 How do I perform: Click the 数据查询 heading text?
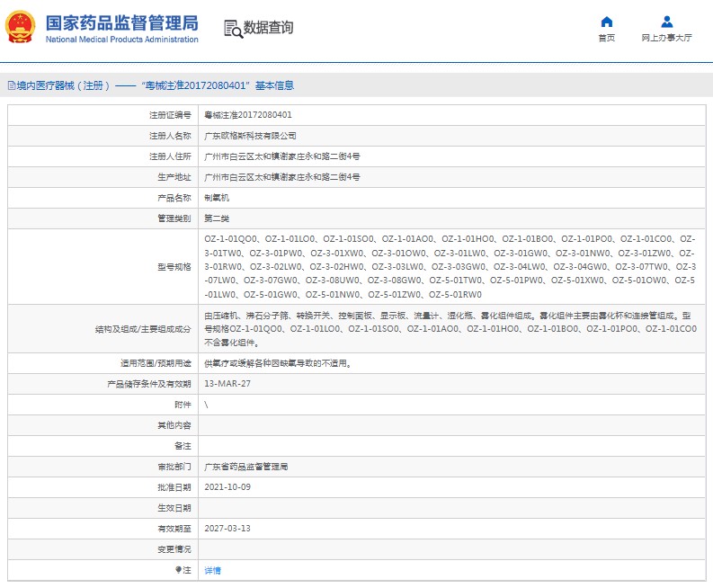(268, 28)
